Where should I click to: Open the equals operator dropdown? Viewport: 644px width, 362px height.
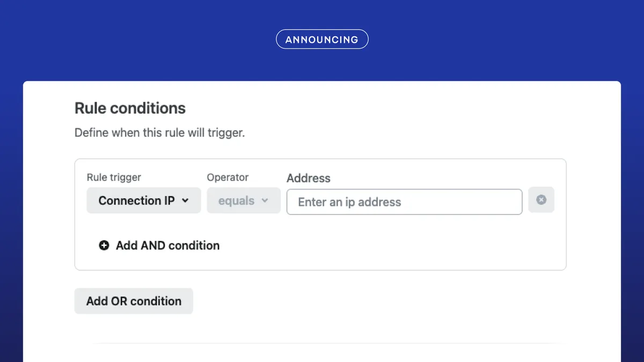(244, 201)
